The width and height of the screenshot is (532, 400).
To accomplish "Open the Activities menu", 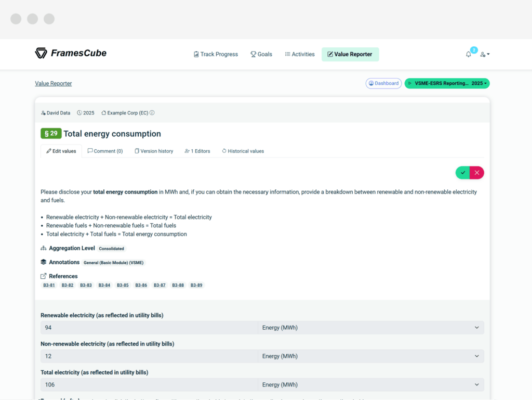I will 300,54.
